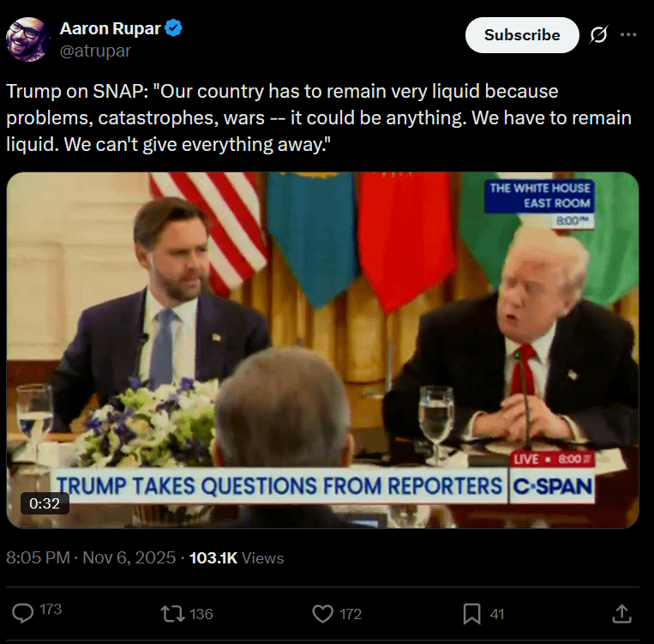Click the 172 likes count
This screenshot has width=654, height=644.
pos(350,614)
